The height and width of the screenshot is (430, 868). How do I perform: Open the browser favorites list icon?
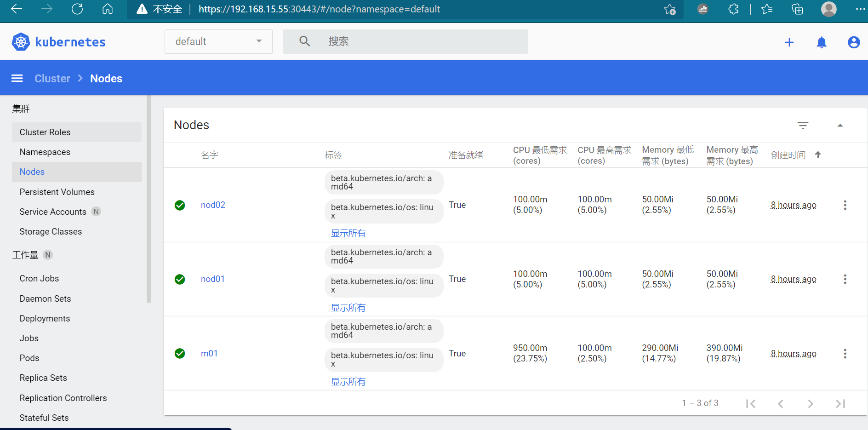[x=767, y=9]
